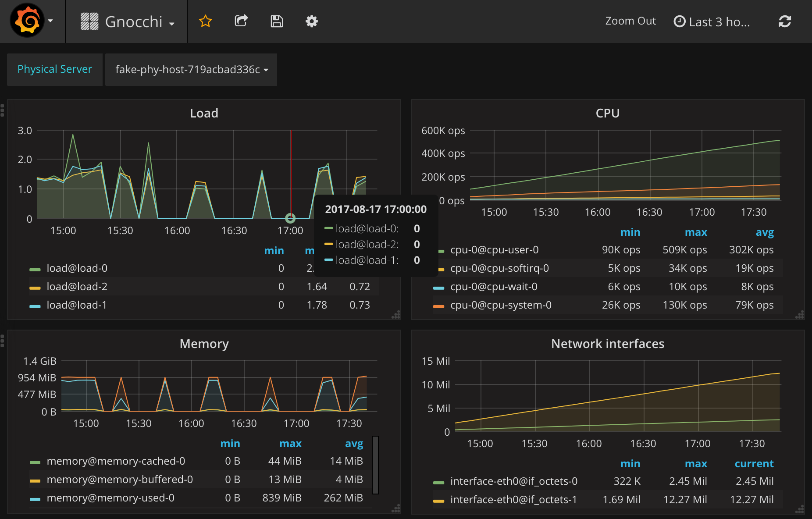Star this dashboard as favorite

(205, 21)
